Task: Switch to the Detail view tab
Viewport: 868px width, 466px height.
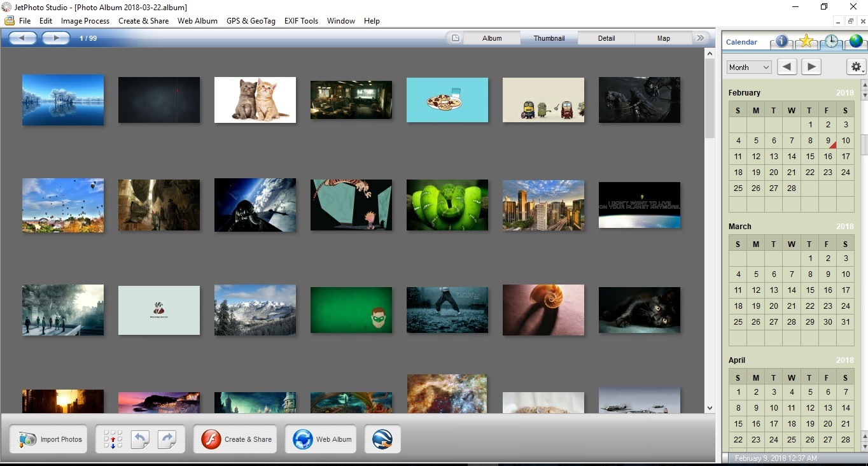Action: click(606, 38)
